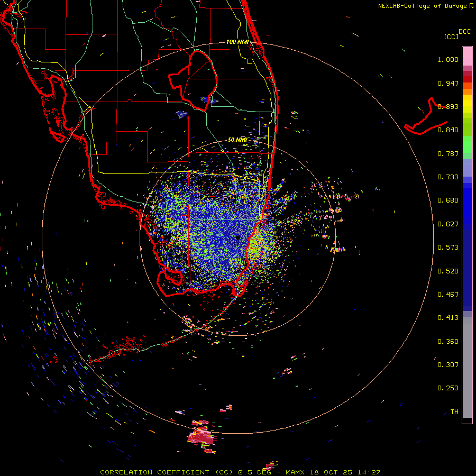Click the KAMX station ID in the caption
476x476 pixels.
click(x=295, y=472)
